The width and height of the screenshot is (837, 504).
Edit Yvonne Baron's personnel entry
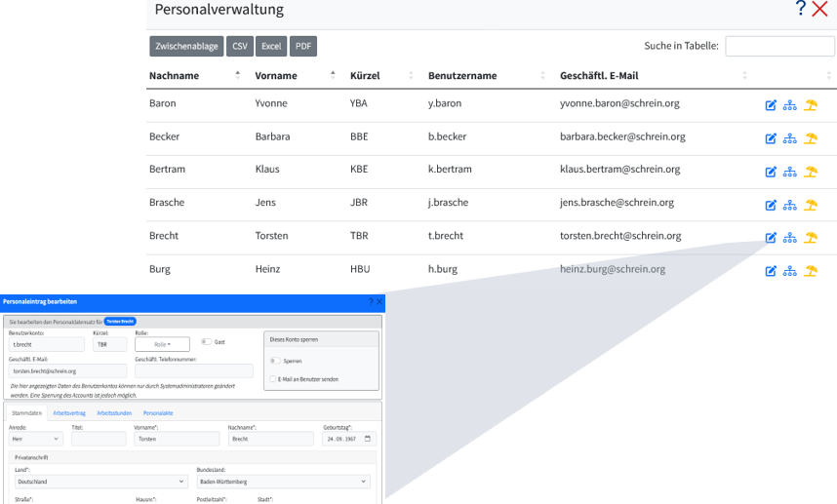[771, 105]
